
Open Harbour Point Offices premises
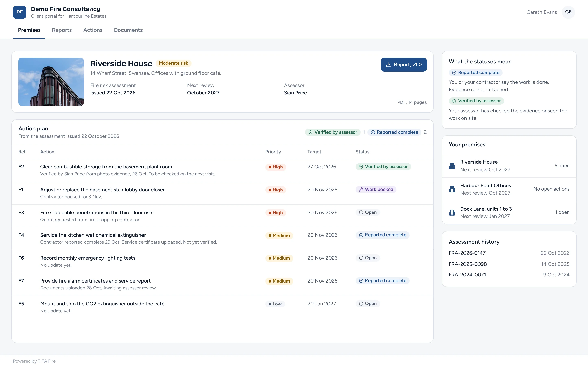(509, 189)
